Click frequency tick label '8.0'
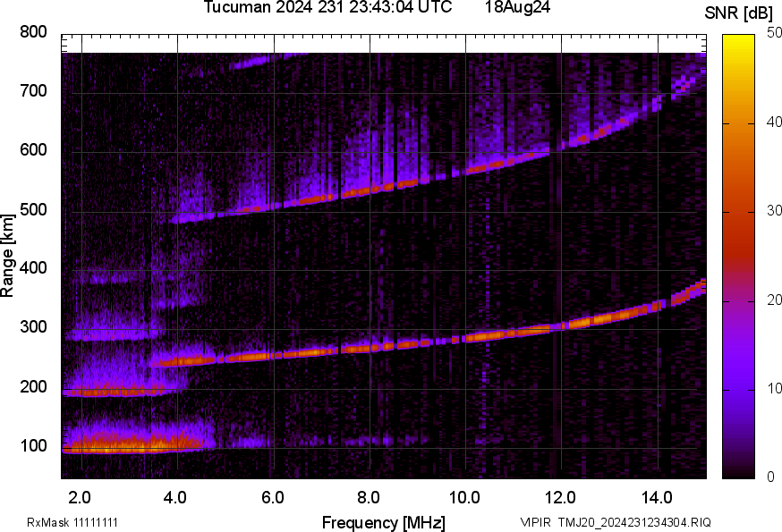The width and height of the screenshot is (782, 532). 369,498
